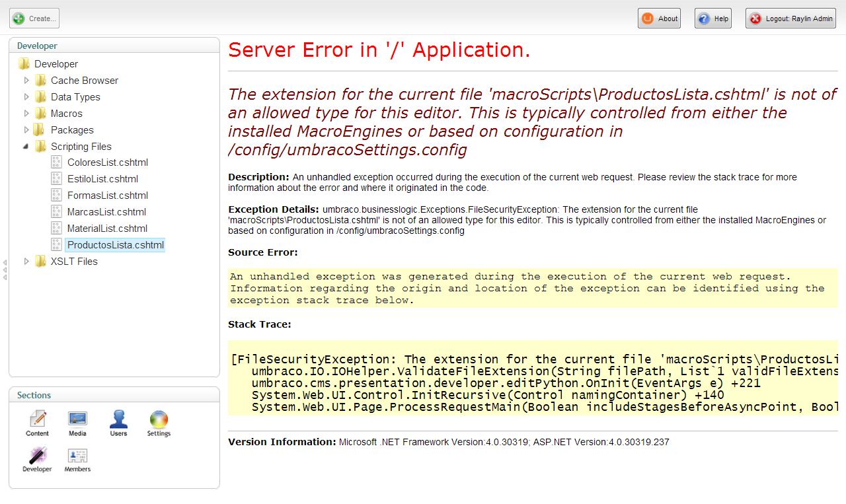846x504 pixels.
Task: Select the Packages tree label
Action: pyautogui.click(x=72, y=129)
